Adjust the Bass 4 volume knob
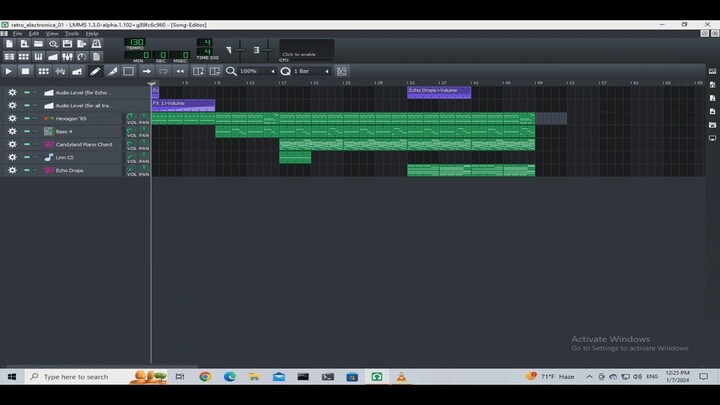This screenshot has width=720, height=405. [x=130, y=130]
